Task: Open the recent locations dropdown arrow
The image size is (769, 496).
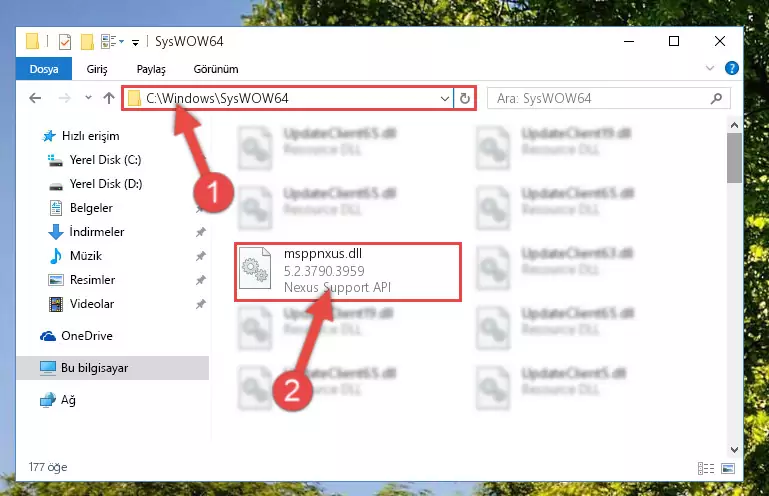Action: [88, 98]
